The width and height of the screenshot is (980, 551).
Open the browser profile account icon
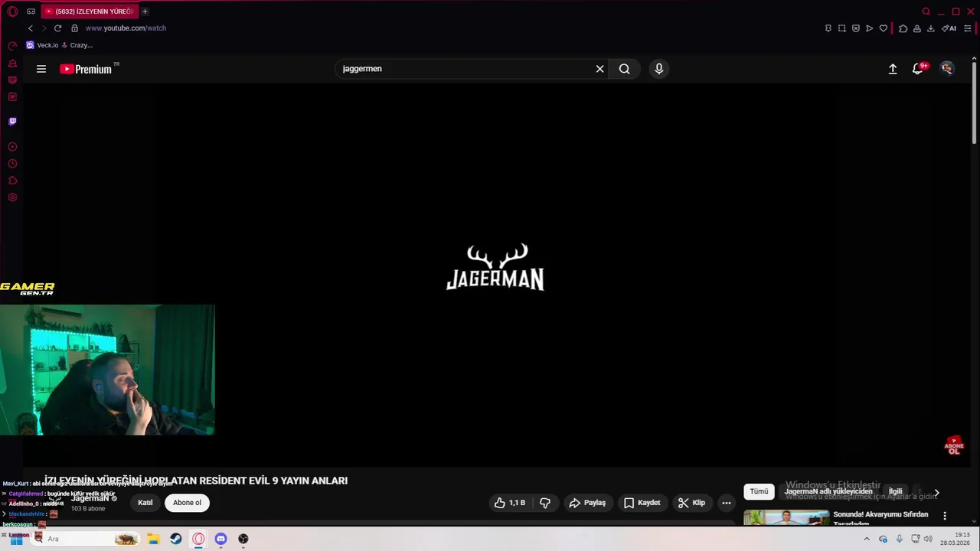(x=917, y=28)
